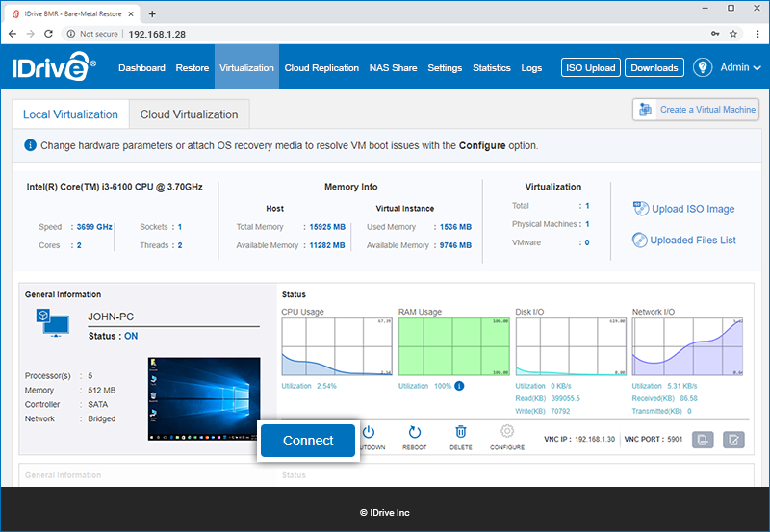Click the RAM utilization info icon
The image size is (770, 532).
click(459, 386)
